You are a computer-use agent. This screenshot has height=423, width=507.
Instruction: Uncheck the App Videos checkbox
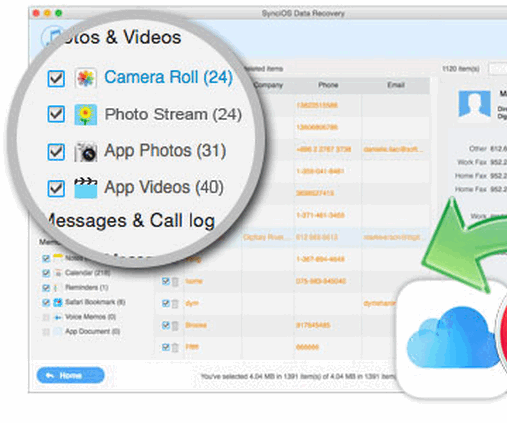pos(56,188)
